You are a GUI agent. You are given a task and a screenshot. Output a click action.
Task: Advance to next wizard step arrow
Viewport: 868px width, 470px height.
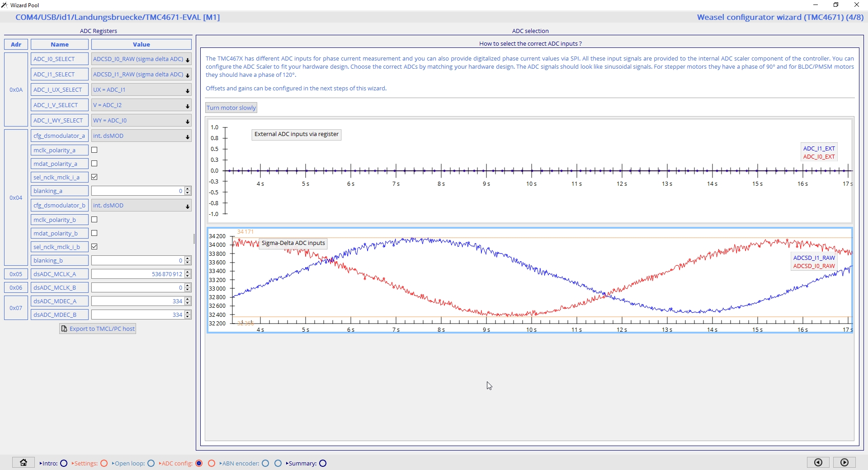(x=844, y=462)
